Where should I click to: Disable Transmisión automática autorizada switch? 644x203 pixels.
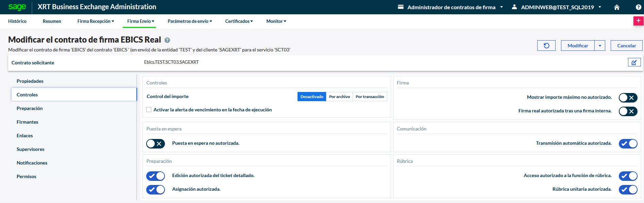(x=628, y=144)
